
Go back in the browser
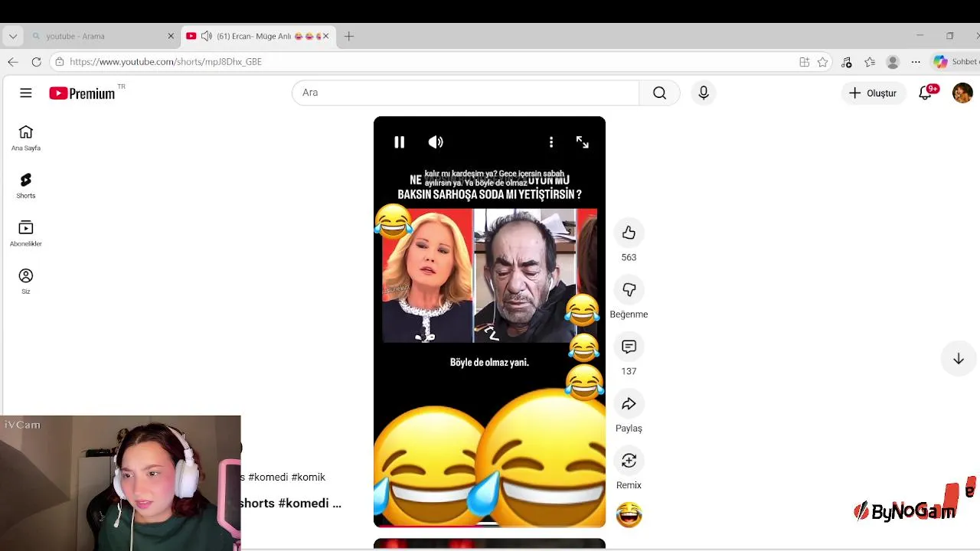pyautogui.click(x=13, y=62)
